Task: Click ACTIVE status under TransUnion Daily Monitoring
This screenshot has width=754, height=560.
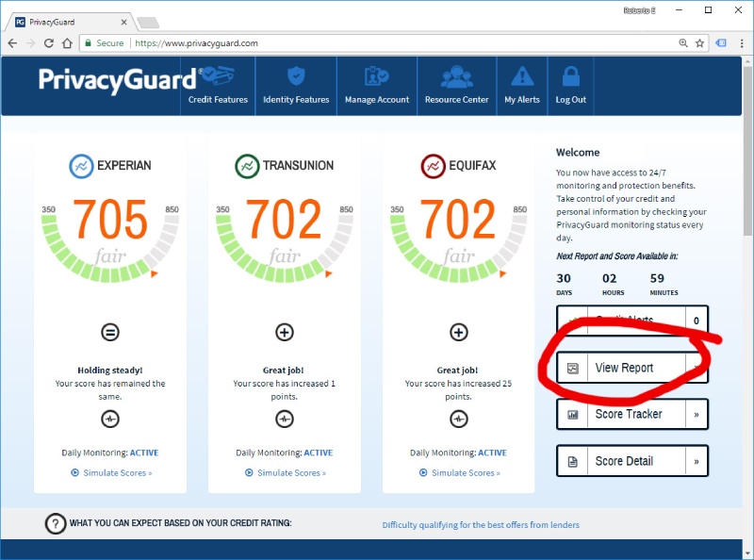Action: click(x=319, y=453)
